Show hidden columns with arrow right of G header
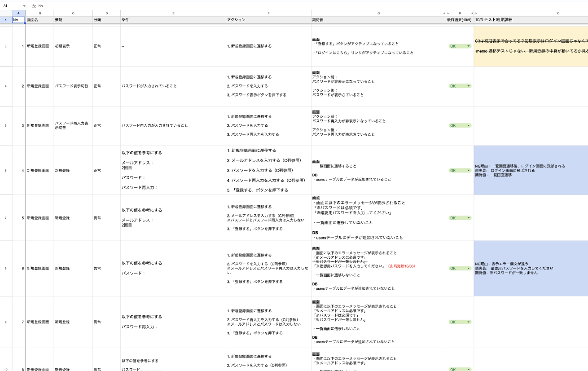This screenshot has height=371, width=588. [x=444, y=13]
